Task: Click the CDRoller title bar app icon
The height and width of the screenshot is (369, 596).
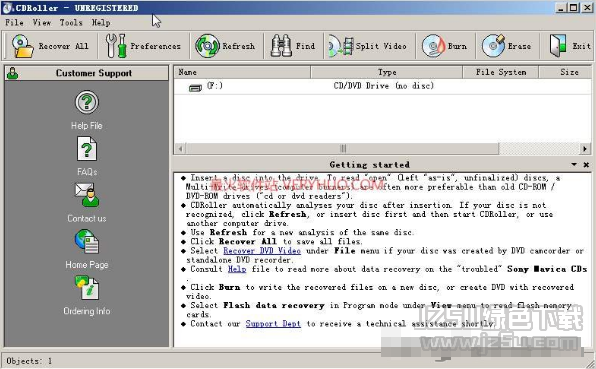Action: [x=7, y=8]
